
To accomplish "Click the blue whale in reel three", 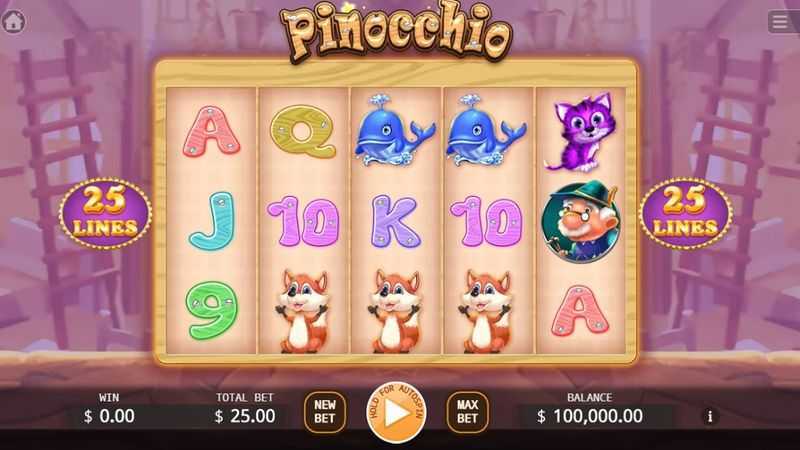I will tap(394, 130).
